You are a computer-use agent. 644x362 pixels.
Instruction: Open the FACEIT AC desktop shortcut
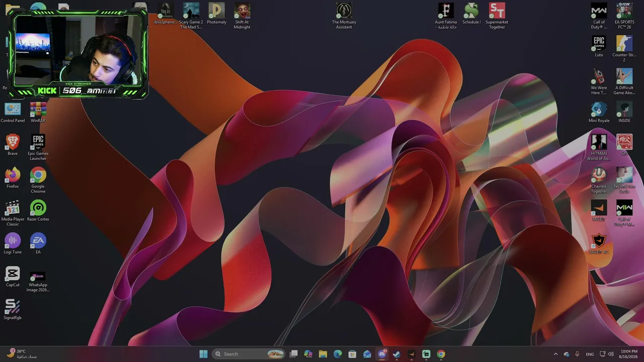coord(599,243)
